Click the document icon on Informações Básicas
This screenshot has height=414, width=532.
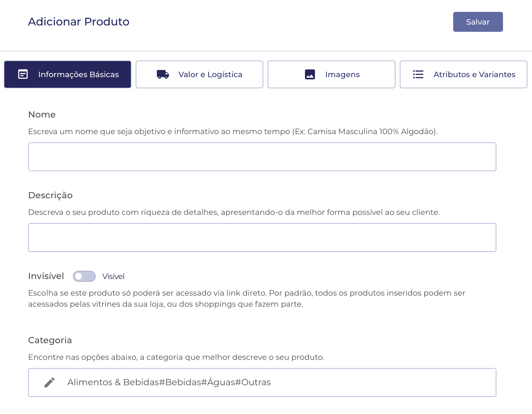pos(23,74)
